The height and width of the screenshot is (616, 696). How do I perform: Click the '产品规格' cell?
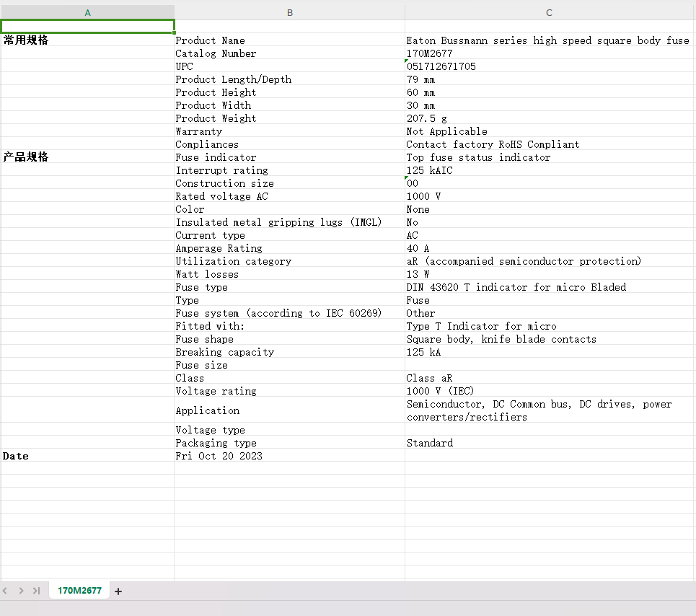coord(87,157)
